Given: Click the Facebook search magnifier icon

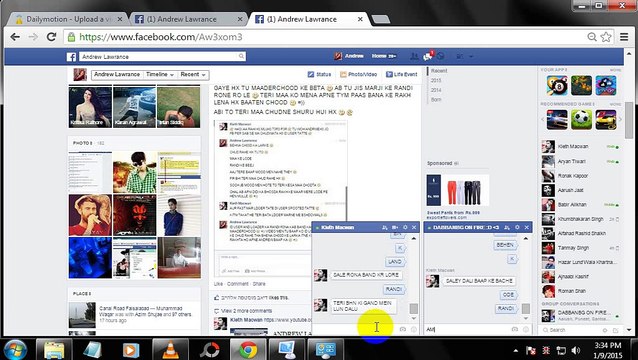Looking at the screenshot, I should point(241,56).
